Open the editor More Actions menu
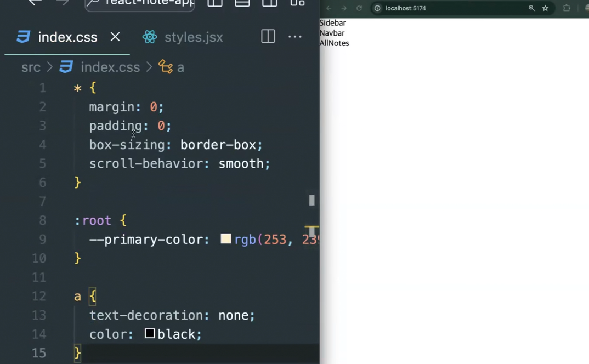Image resolution: width=589 pixels, height=364 pixels. pyautogui.click(x=295, y=36)
